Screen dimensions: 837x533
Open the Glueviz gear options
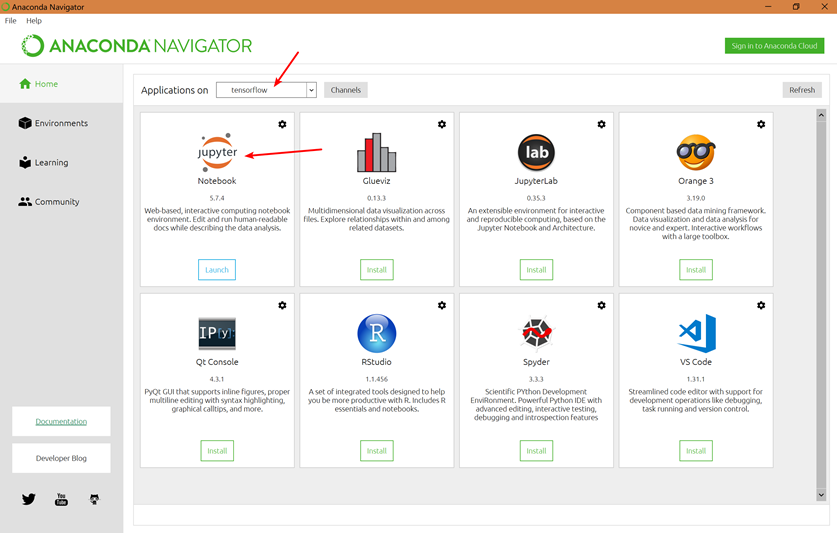click(442, 124)
